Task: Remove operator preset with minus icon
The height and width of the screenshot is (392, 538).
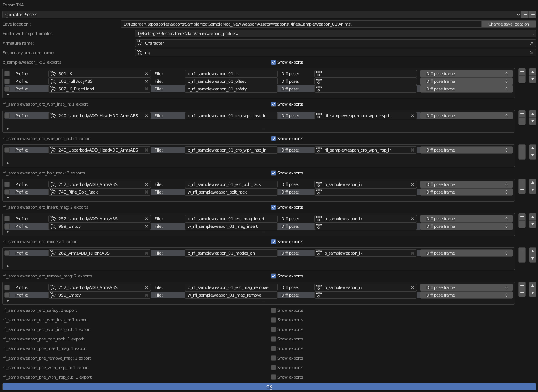Action: 533,15
